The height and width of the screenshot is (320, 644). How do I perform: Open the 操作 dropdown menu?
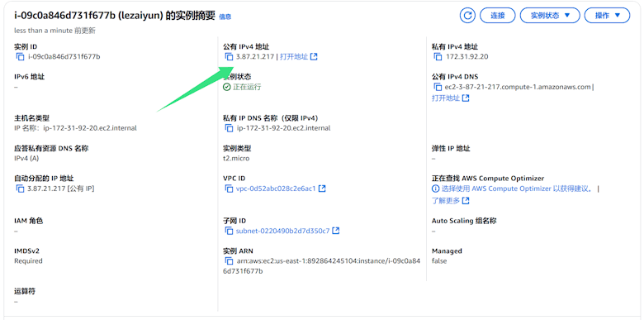[x=607, y=16]
